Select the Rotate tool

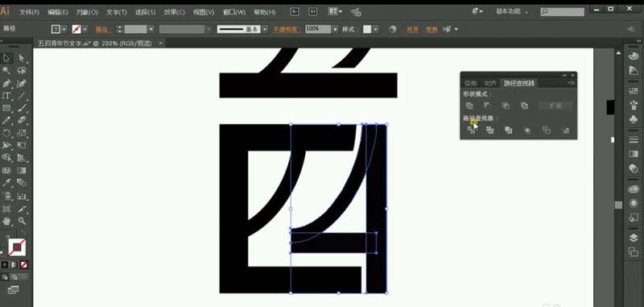(7, 133)
